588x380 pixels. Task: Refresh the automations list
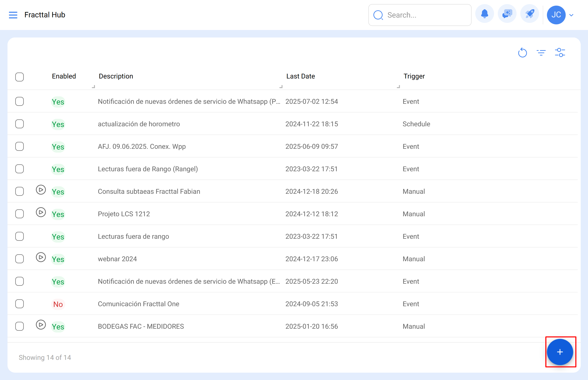point(522,52)
